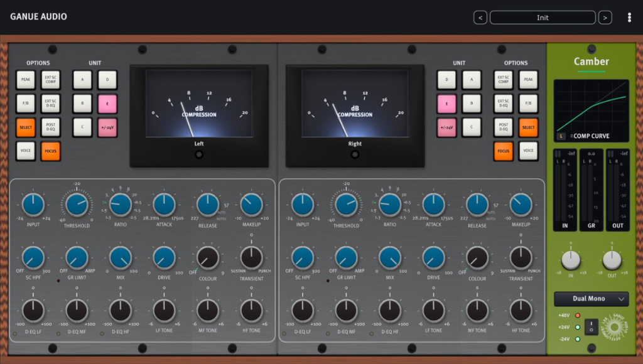The image size is (643, 364).
Task: Toggle POST D-EQ on the right channel
Action: [x=503, y=127]
